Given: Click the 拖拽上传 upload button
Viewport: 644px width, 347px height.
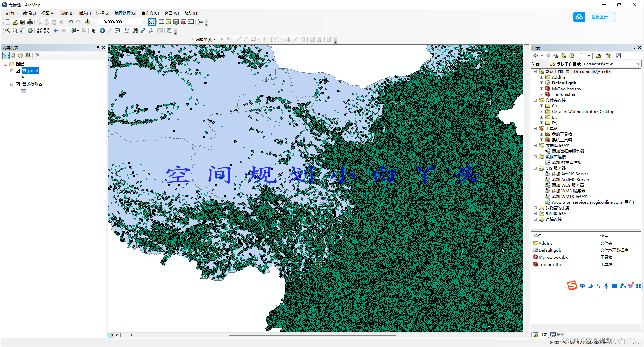Looking at the screenshot, I should (595, 17).
